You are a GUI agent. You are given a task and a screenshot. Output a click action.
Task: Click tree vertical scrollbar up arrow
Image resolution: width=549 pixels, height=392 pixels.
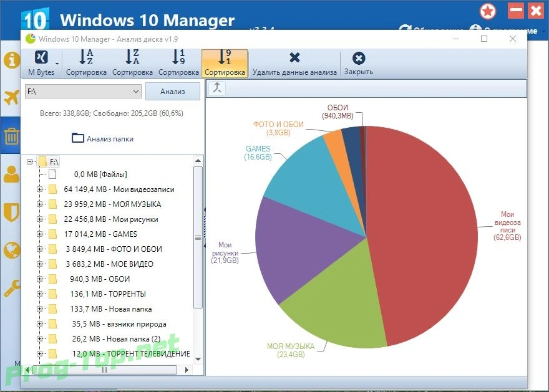point(198,161)
